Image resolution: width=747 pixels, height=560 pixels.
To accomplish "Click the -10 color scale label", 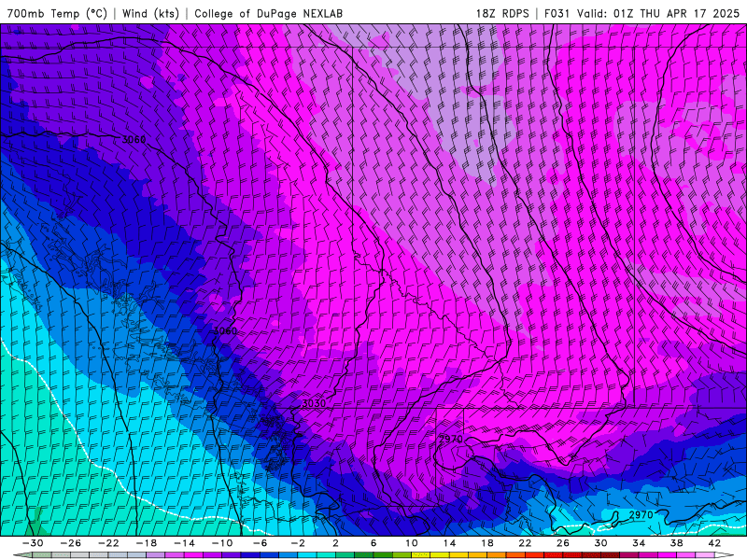I will (x=222, y=543).
